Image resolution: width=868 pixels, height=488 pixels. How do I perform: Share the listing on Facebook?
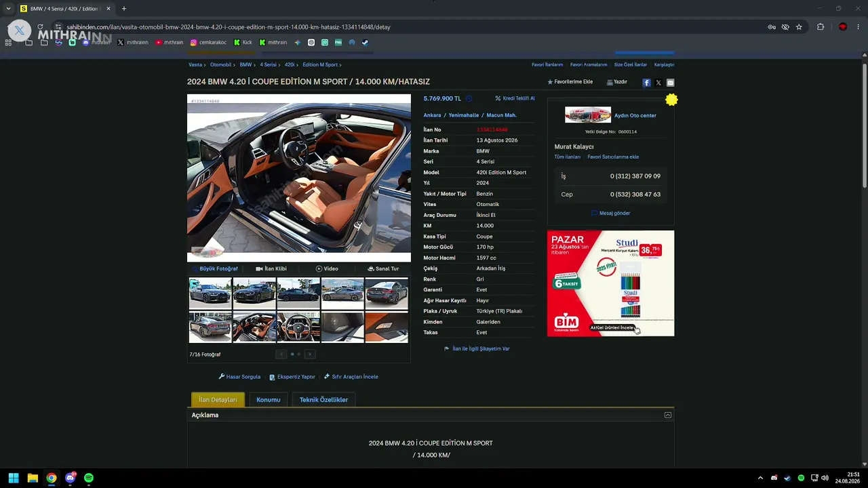tap(646, 83)
